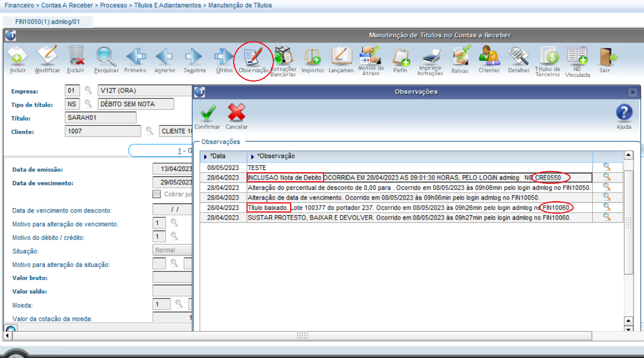Open Instruções Bancárias icon
Image resolution: width=644 pixels, height=358 pixels.
283,61
